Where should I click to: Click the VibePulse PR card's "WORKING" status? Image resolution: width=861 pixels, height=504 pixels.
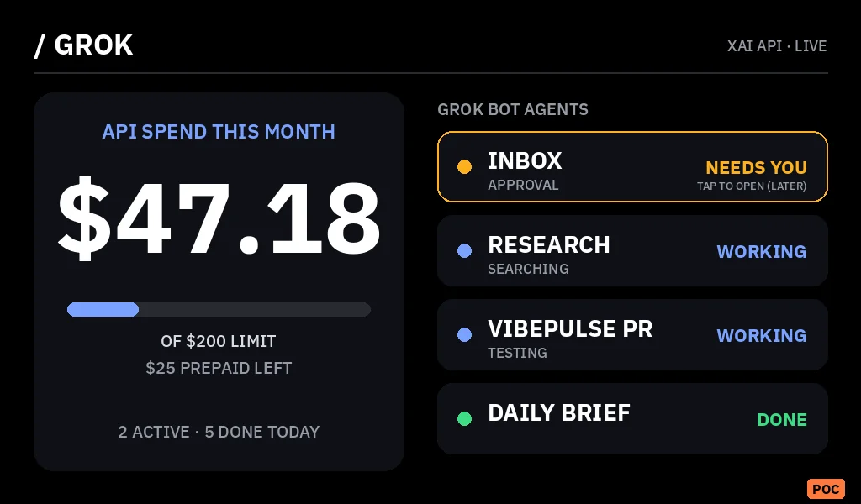pos(762,335)
